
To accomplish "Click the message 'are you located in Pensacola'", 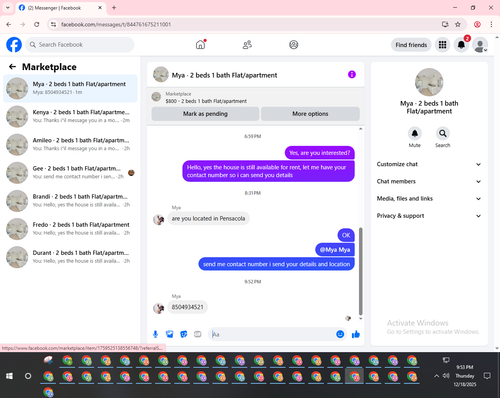I will pyautogui.click(x=208, y=218).
